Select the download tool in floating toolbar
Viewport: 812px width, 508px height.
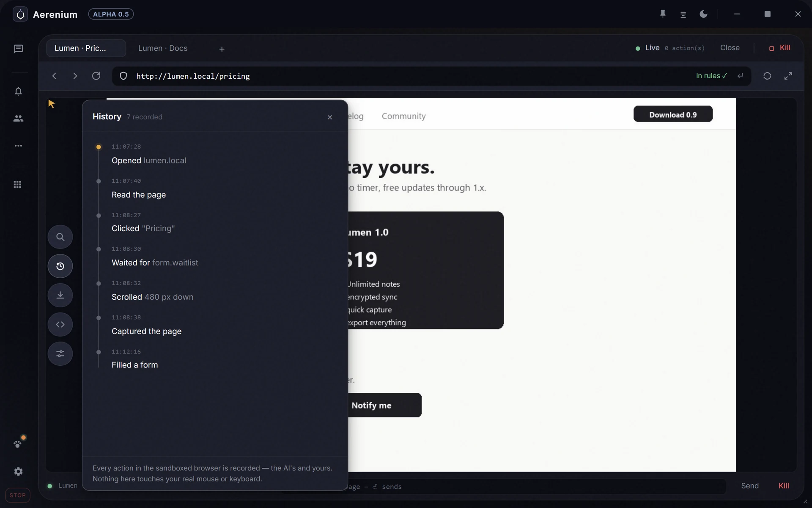click(x=60, y=295)
